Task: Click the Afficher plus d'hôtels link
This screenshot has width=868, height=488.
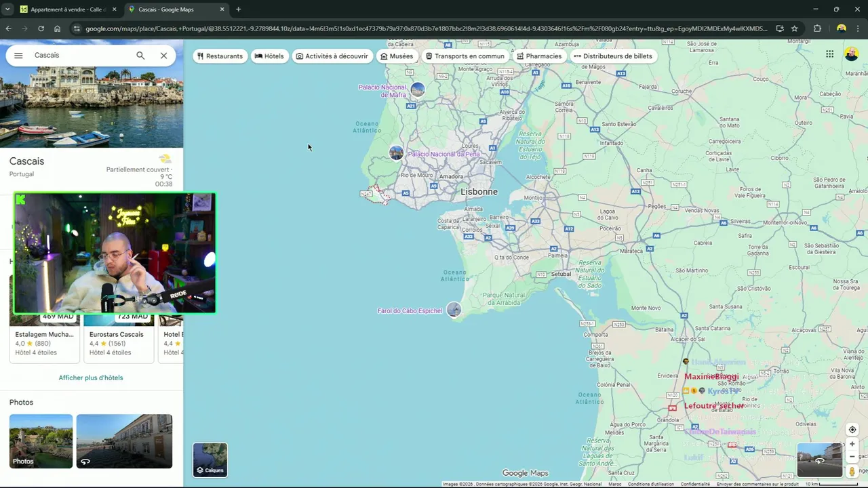Action: (x=91, y=378)
